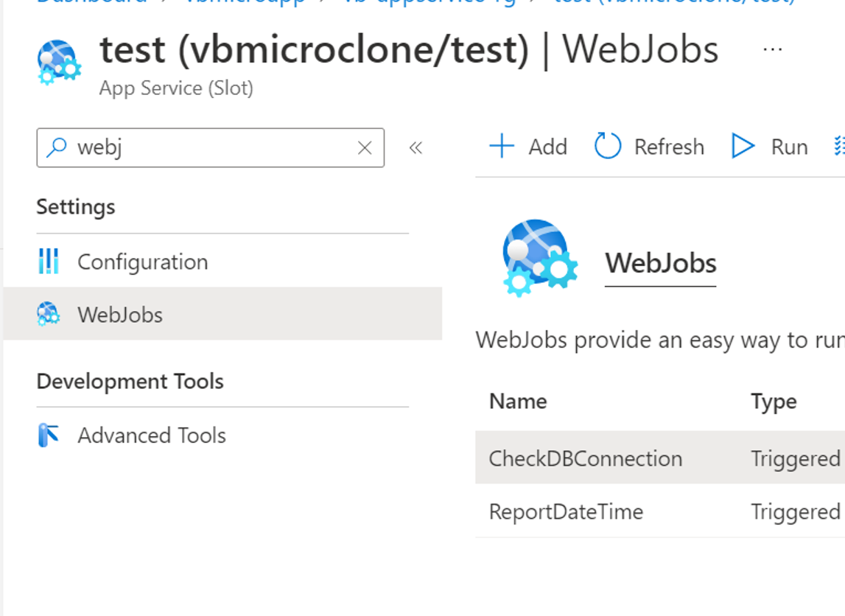
Task: Sort by the Type column header
Action: click(x=774, y=402)
